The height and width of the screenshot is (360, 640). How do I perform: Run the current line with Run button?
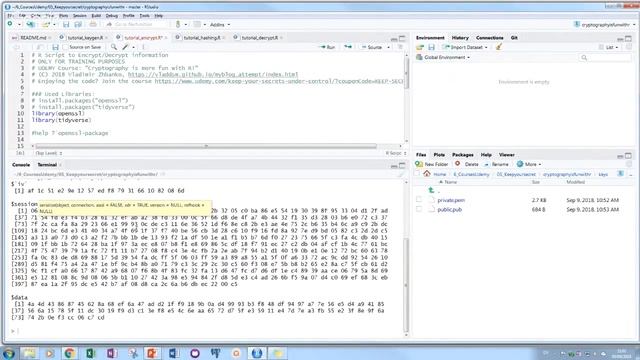point(328,47)
